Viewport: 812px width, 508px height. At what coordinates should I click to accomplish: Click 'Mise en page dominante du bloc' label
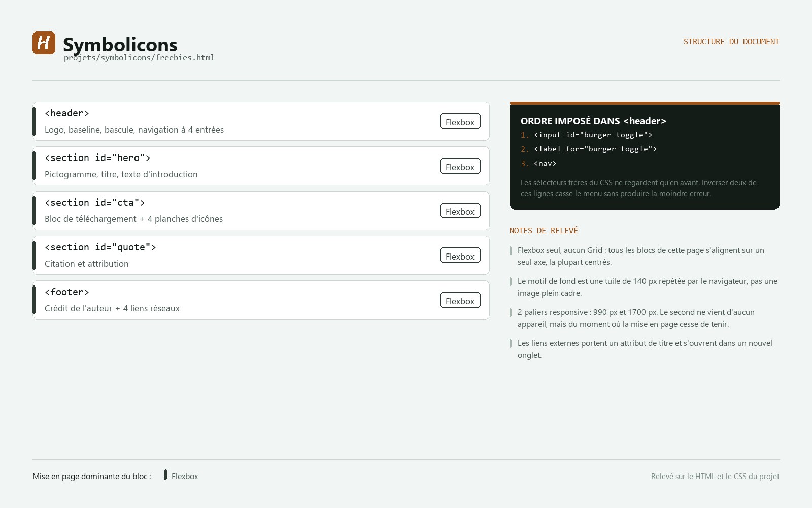pyautogui.click(x=92, y=477)
